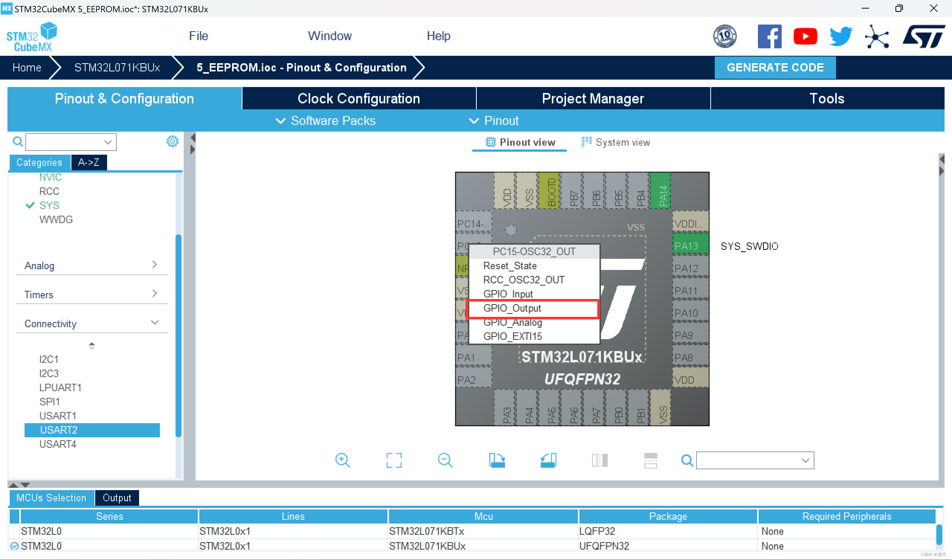Select SYS in the category list
The width and height of the screenshot is (952, 560).
(x=49, y=205)
